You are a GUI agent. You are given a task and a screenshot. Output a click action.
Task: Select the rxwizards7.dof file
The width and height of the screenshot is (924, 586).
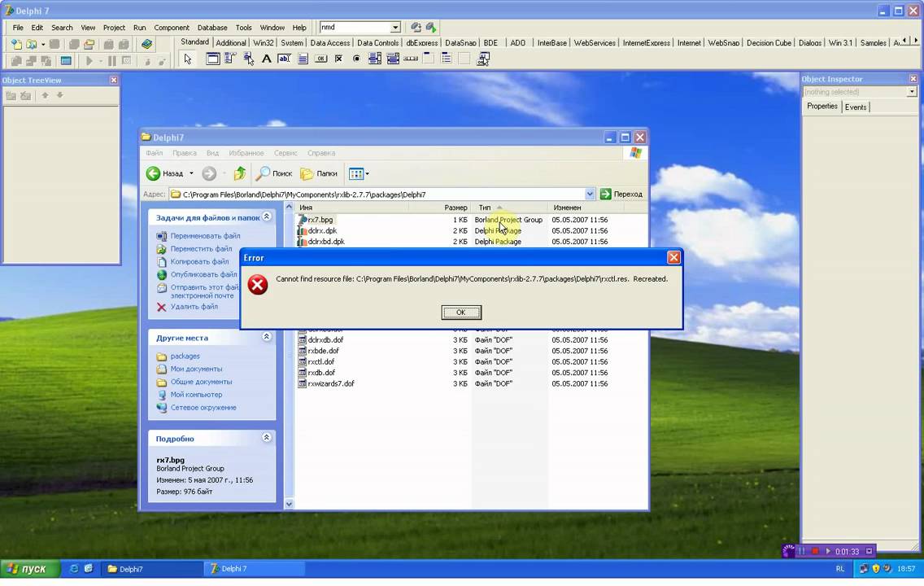click(330, 384)
